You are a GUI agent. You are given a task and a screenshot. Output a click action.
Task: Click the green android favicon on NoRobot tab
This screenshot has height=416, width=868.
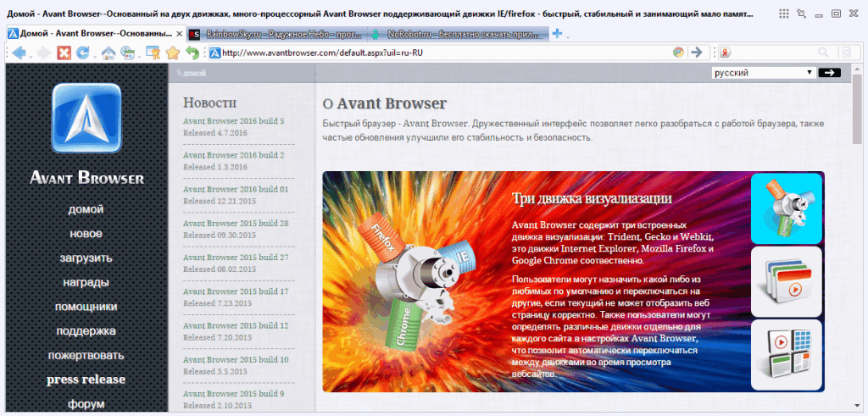click(x=377, y=35)
